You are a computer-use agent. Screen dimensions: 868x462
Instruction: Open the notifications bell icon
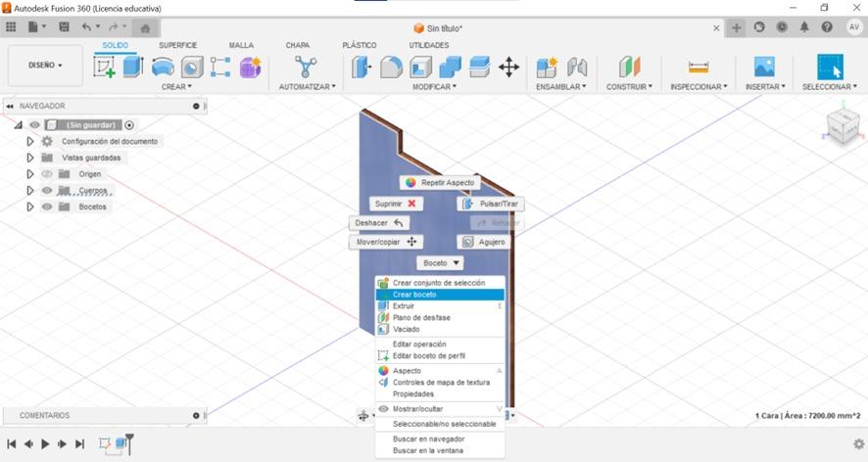803,26
